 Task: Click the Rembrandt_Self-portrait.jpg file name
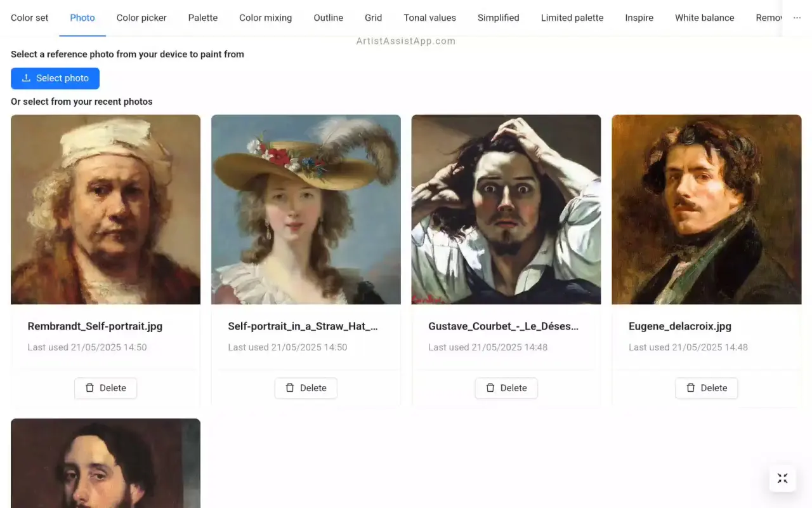(95, 326)
